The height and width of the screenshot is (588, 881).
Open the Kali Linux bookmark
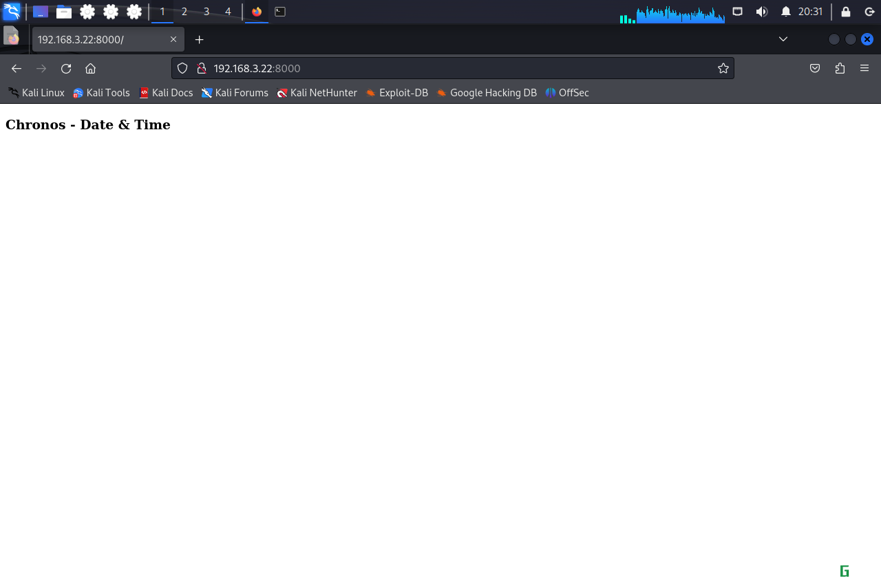coord(36,93)
